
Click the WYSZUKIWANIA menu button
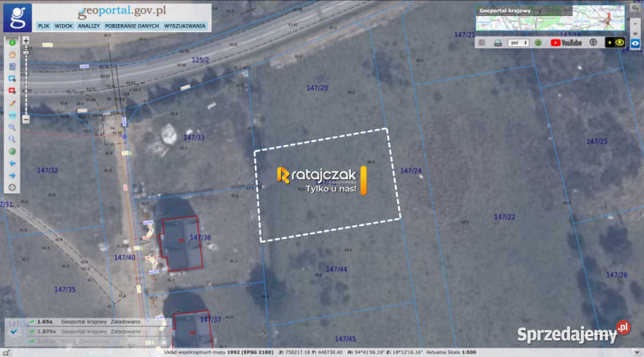[185, 26]
